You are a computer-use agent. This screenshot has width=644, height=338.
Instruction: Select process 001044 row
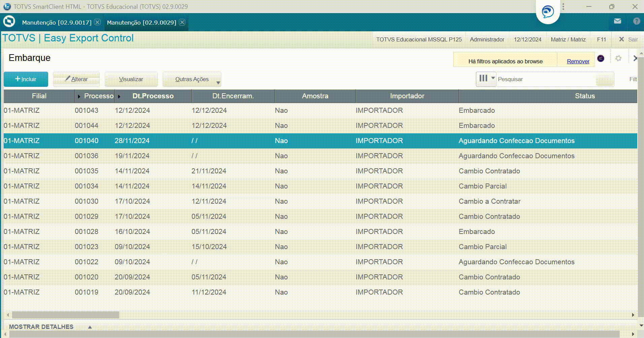[x=320, y=126]
